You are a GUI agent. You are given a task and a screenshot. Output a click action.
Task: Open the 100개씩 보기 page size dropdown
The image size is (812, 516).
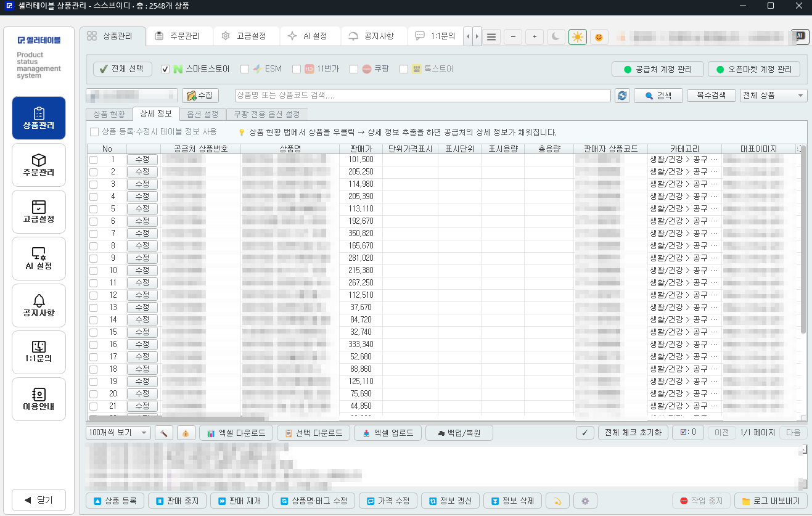(118, 433)
